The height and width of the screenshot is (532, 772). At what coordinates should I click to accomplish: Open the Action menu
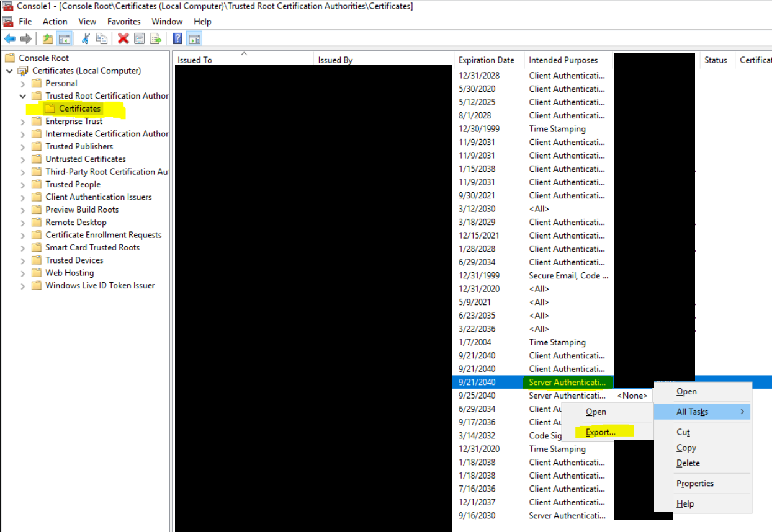(x=55, y=22)
